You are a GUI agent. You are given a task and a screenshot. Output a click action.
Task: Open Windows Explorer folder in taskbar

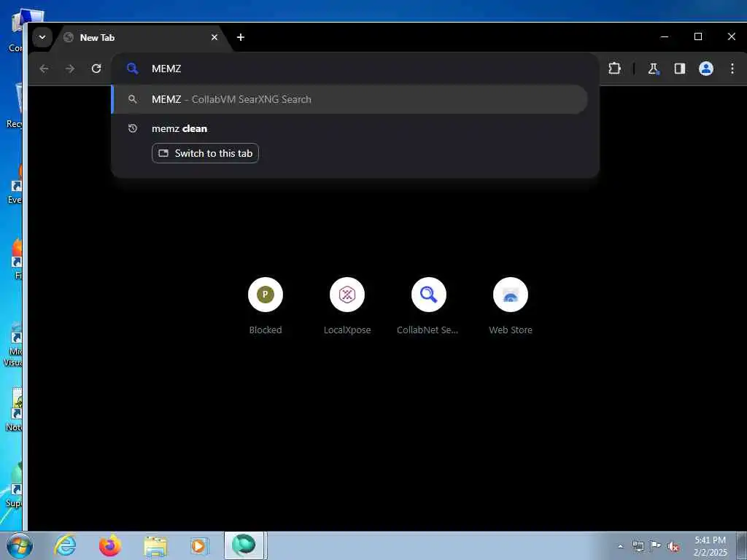(155, 546)
